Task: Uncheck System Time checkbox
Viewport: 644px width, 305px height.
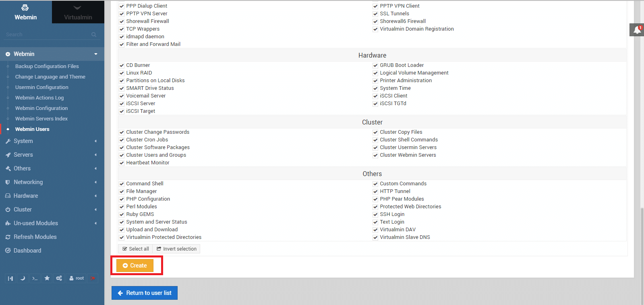Action: pyautogui.click(x=375, y=88)
